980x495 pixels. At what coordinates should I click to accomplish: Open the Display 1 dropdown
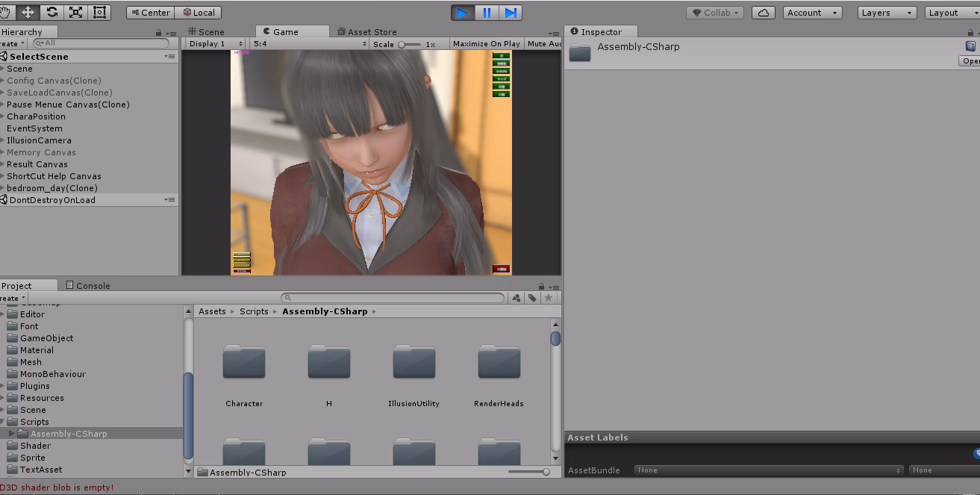click(x=215, y=44)
